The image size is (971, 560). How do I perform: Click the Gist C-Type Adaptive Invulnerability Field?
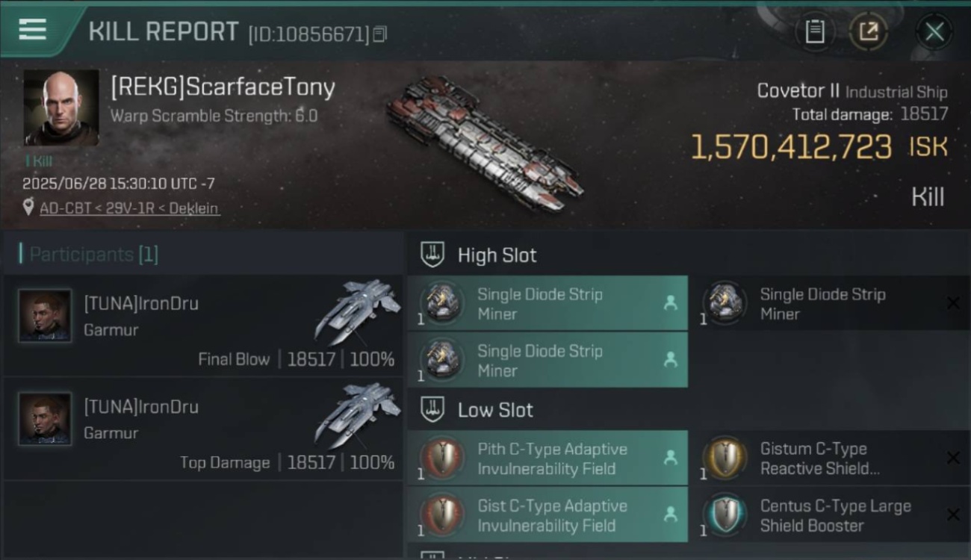pos(547,515)
